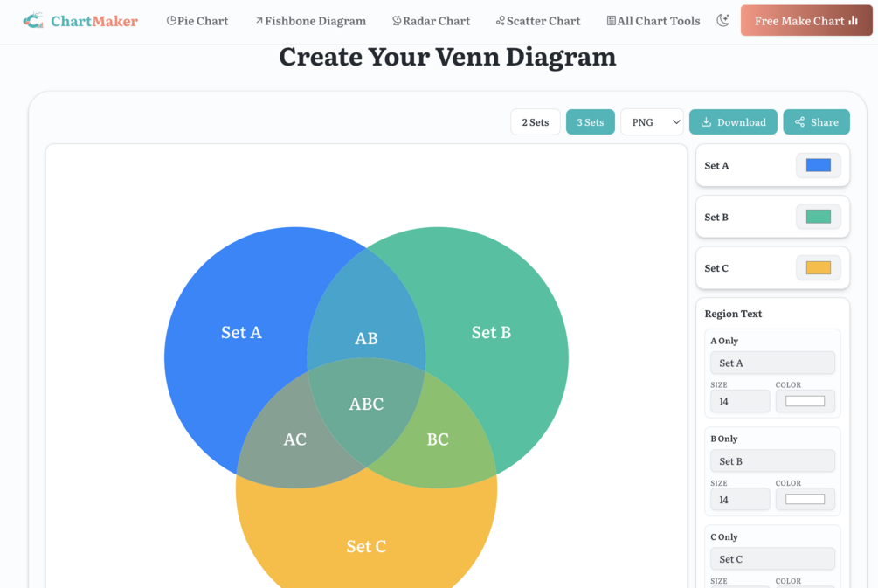The width and height of the screenshot is (878, 588).
Task: Click the share icon
Action: click(799, 122)
